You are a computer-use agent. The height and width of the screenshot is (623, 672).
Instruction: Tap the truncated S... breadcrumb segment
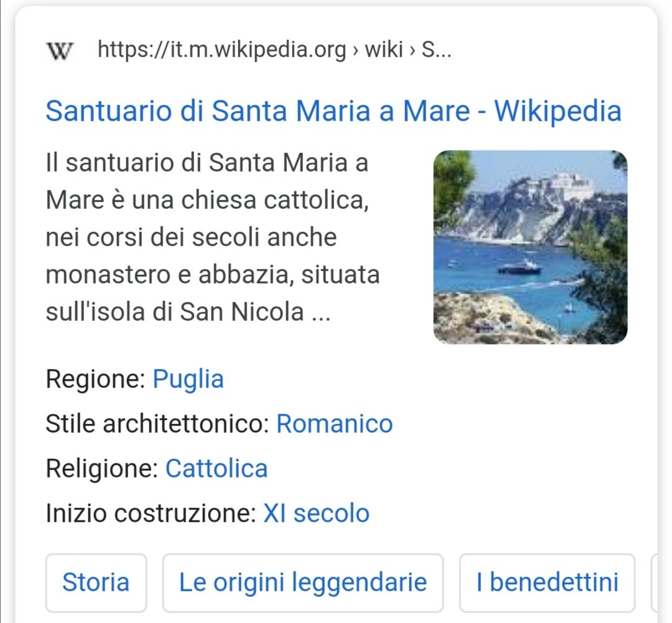click(x=436, y=50)
